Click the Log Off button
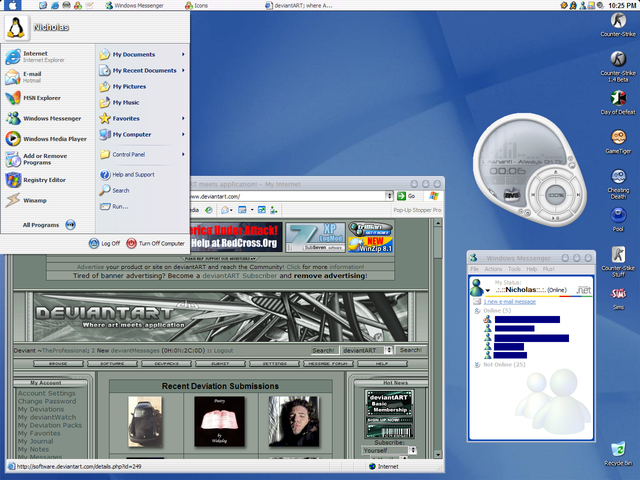Screen dimensions: 640x480 [104, 243]
